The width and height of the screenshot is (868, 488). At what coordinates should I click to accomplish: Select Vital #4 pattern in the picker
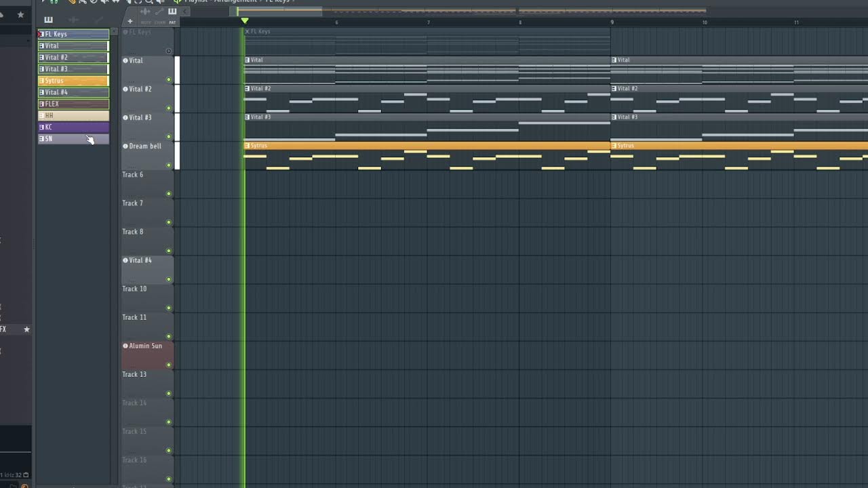(x=73, y=92)
